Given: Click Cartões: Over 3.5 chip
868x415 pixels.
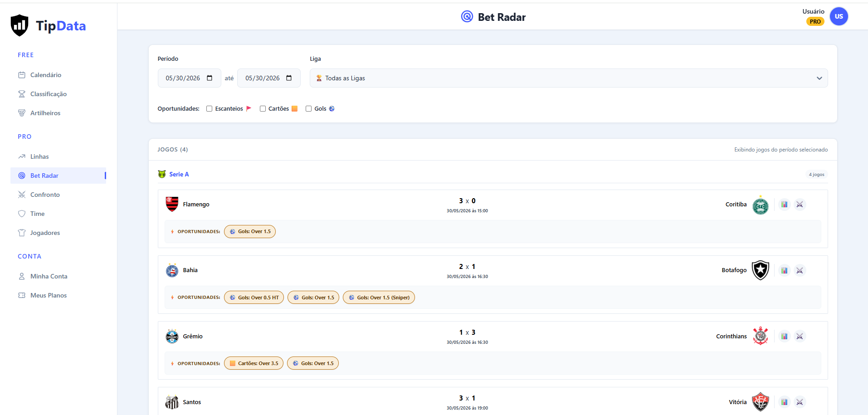Looking at the screenshot, I should [x=254, y=363].
